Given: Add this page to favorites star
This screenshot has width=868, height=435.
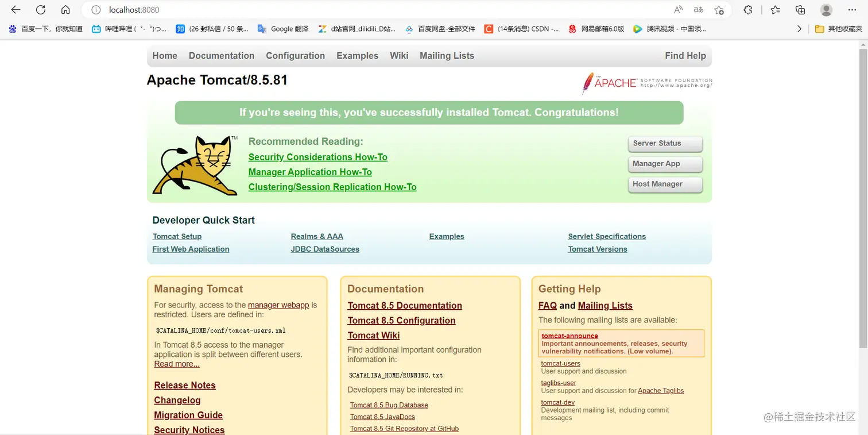Looking at the screenshot, I should 719,10.
